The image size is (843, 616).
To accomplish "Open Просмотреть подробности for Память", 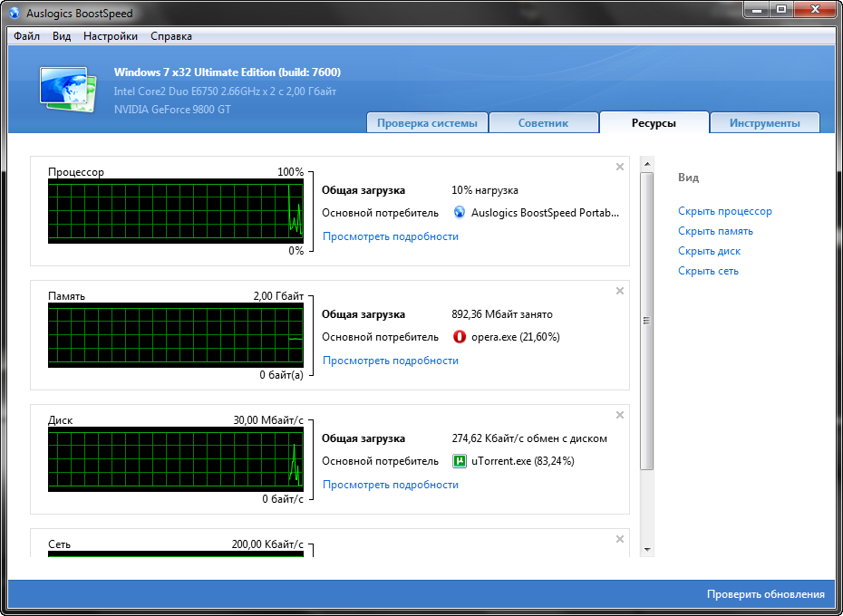I will point(391,361).
